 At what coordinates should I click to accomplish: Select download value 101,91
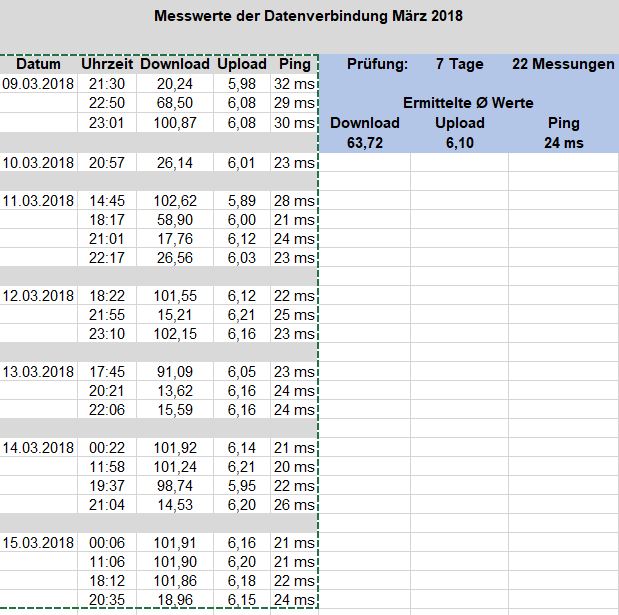pos(175,543)
